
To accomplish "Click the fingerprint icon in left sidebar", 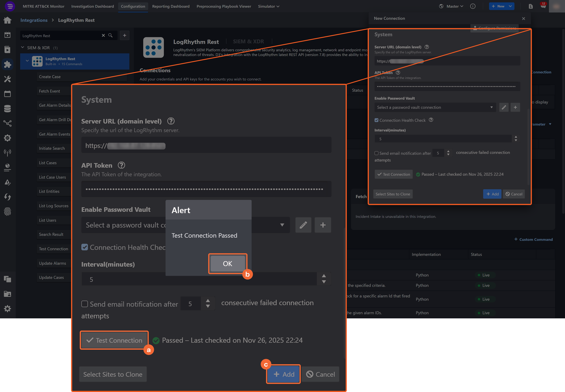I will pos(7,212).
